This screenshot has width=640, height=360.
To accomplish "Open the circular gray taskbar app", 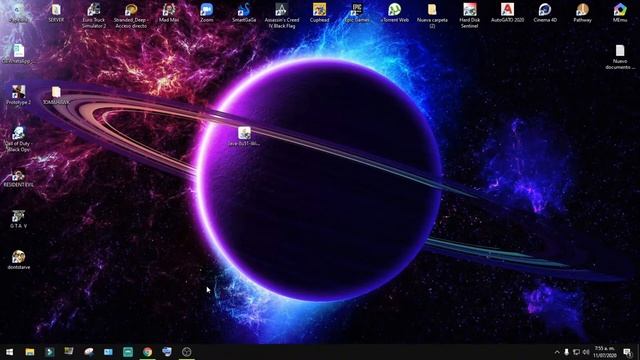I will [187, 352].
